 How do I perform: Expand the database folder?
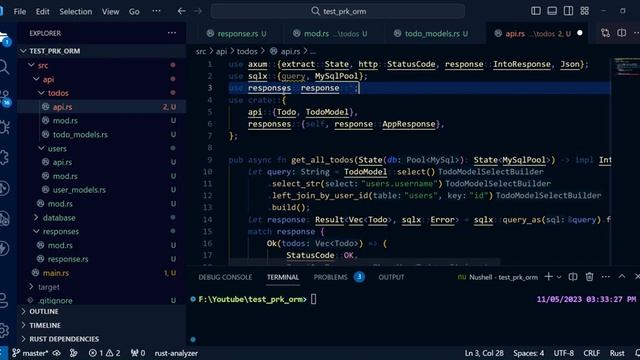click(x=102, y=218)
